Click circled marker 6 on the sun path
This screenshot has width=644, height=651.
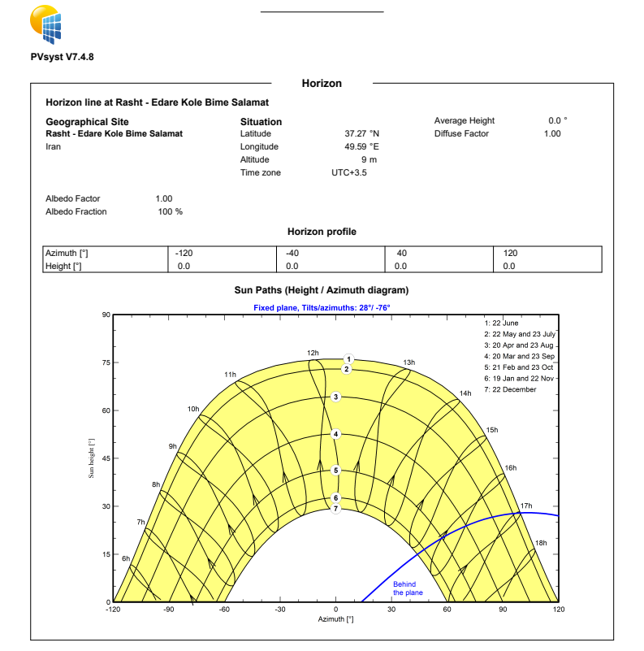[335, 498]
